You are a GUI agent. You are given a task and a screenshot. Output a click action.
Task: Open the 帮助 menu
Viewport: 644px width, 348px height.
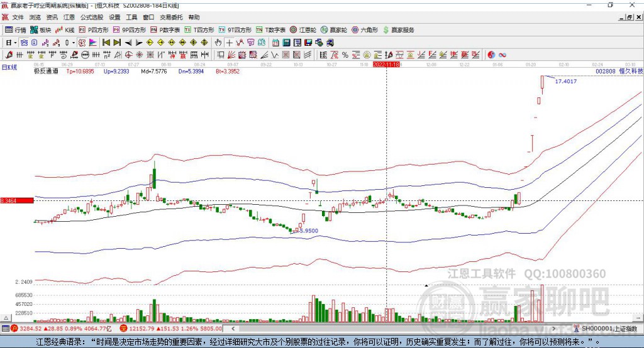point(194,17)
